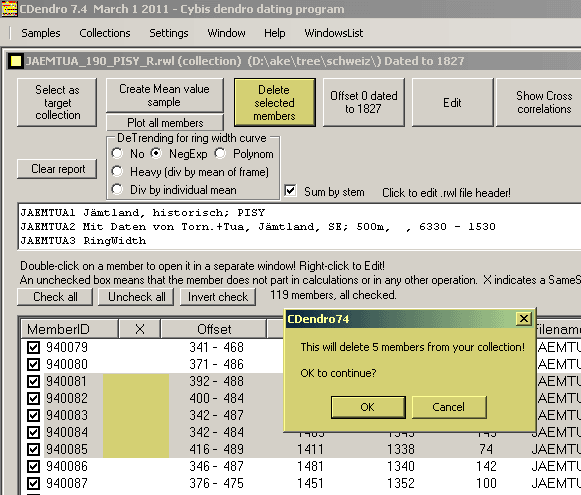The height and width of the screenshot is (495, 581).
Task: Click value 1338 in member 940085 row
Action: click(x=401, y=450)
